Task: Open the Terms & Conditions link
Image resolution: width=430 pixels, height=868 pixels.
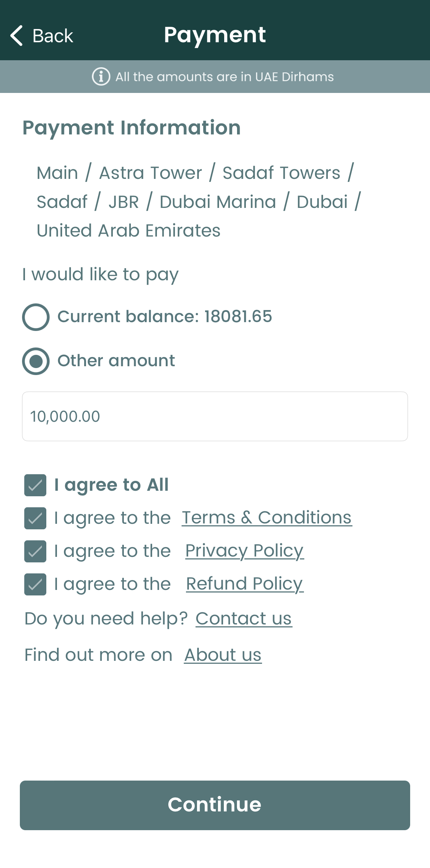Action: tap(267, 518)
